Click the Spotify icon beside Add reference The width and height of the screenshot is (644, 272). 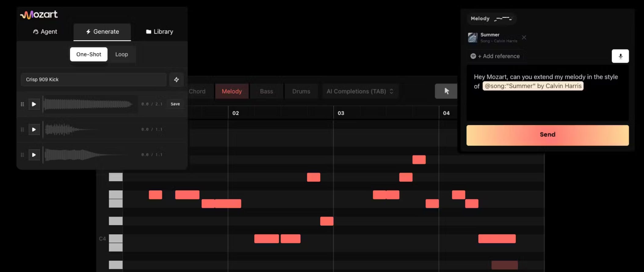473,56
